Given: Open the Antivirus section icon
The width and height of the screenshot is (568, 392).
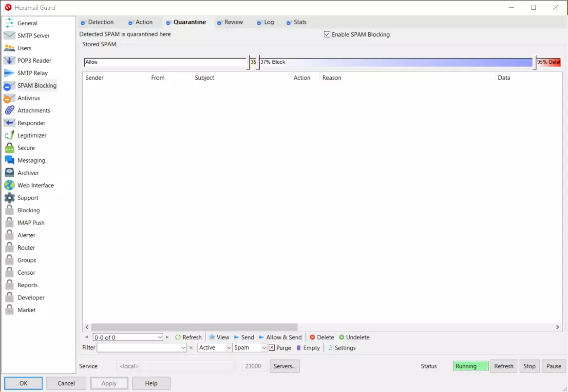Looking at the screenshot, I should tap(9, 98).
